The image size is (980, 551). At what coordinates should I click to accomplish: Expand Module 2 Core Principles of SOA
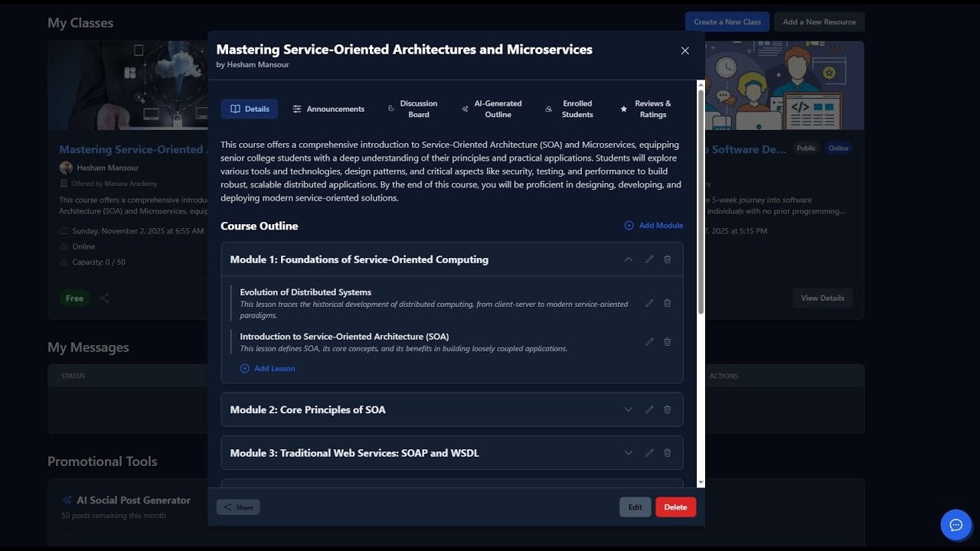coord(629,409)
